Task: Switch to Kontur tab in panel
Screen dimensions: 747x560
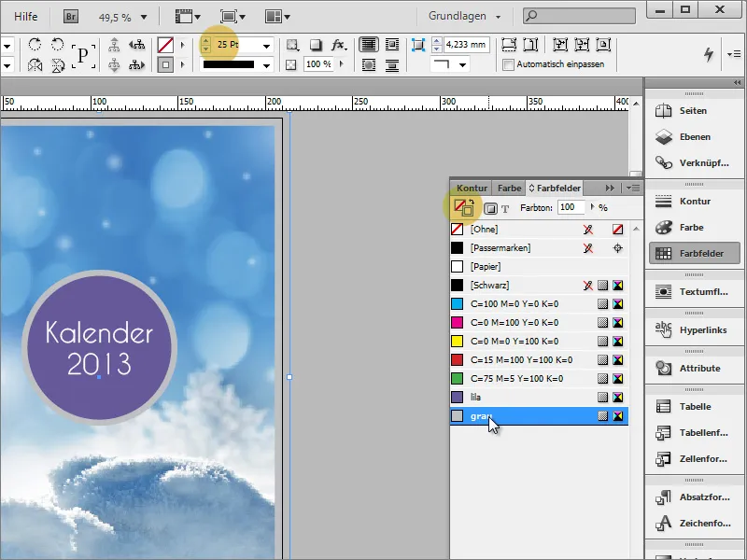Action: (x=472, y=189)
